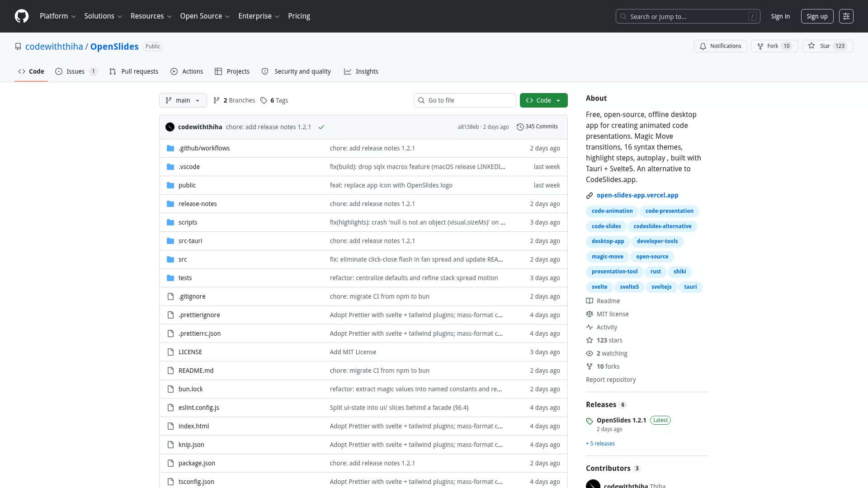Open the appearance settings icon in header

coord(846,16)
